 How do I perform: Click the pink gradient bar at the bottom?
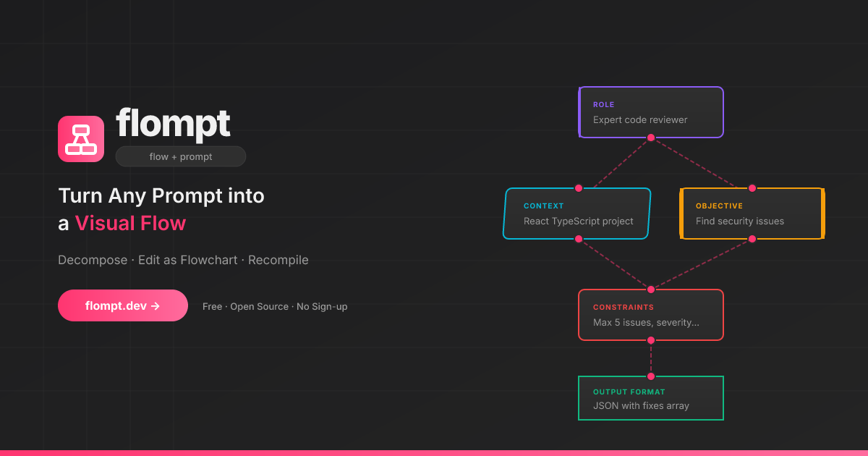434,453
